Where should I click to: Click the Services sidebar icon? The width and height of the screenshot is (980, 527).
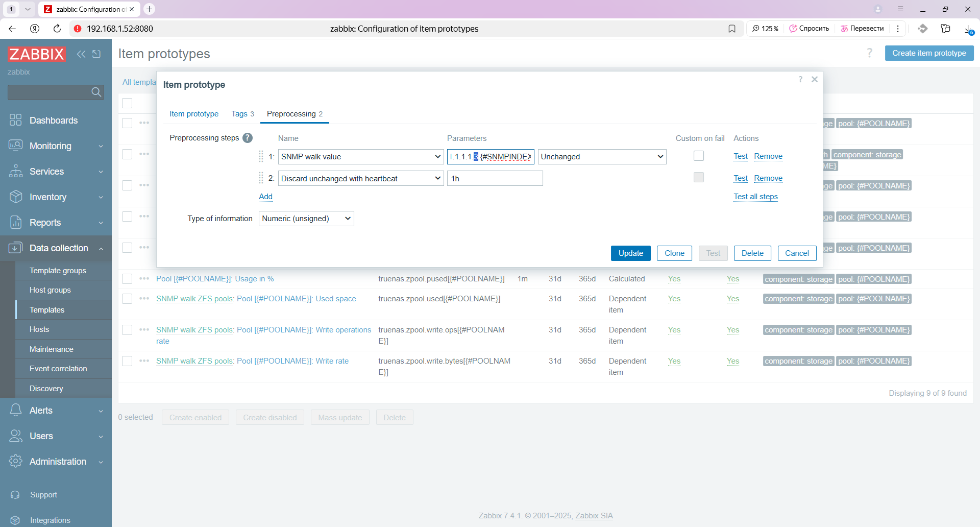coord(16,171)
